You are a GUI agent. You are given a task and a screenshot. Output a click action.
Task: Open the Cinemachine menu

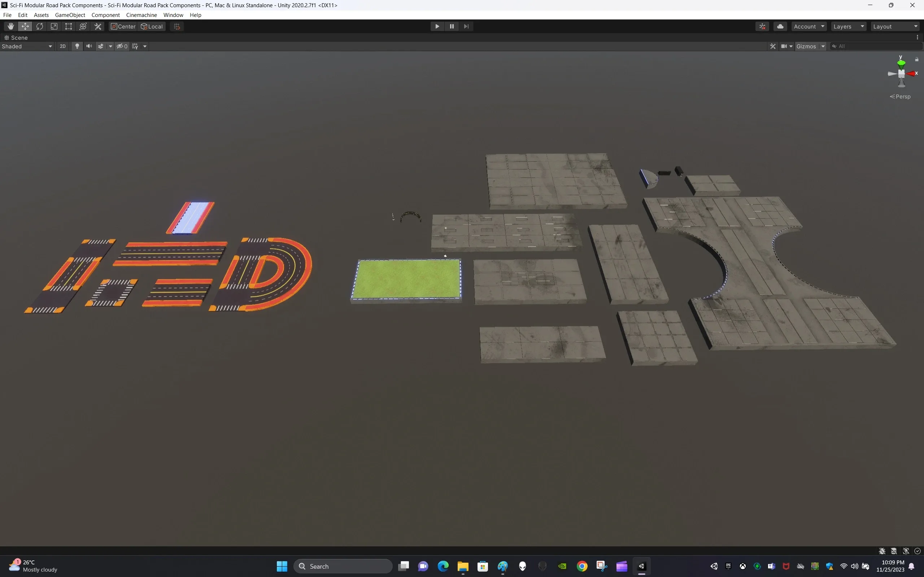[141, 15]
